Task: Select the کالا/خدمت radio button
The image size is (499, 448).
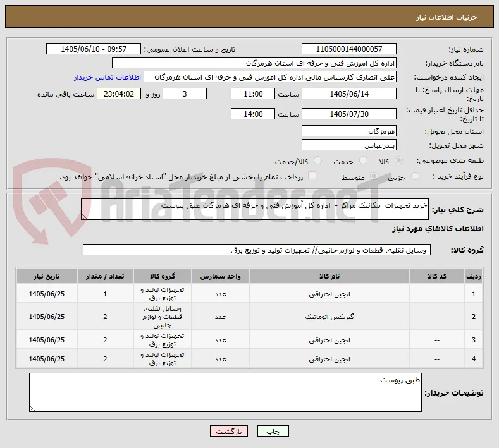Action: point(317,160)
